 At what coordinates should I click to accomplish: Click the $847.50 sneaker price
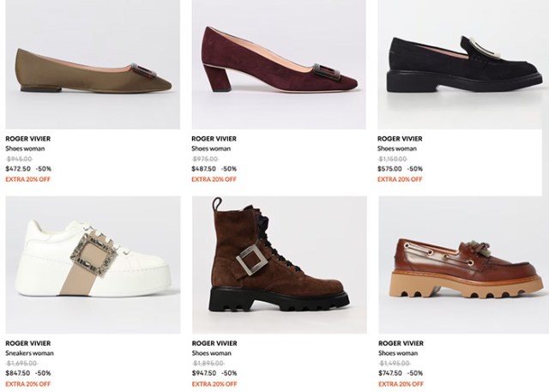click(18, 373)
